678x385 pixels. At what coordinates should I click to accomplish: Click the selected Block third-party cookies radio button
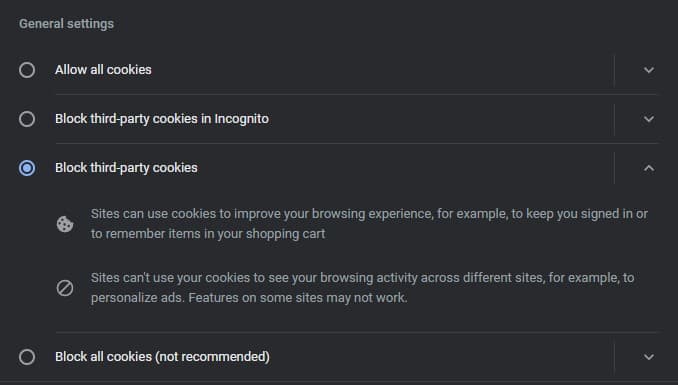(x=27, y=168)
